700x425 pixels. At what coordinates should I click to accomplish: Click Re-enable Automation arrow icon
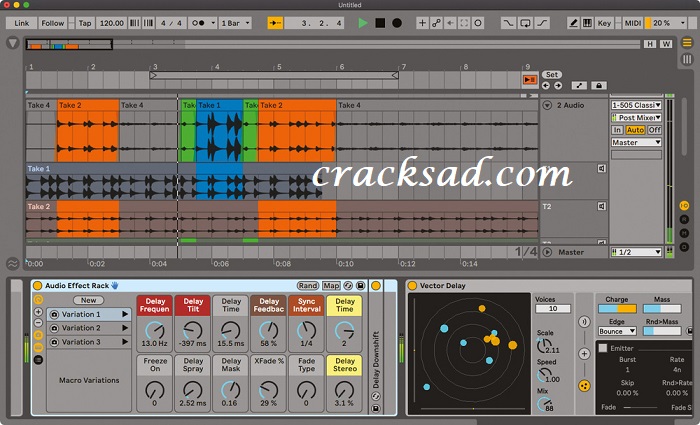pyautogui.click(x=450, y=23)
